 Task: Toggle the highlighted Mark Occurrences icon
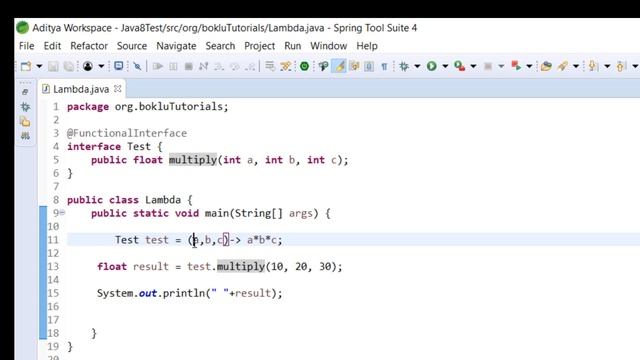point(339,66)
